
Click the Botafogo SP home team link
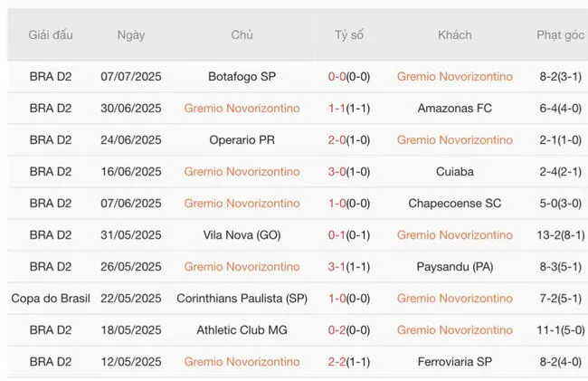point(242,77)
